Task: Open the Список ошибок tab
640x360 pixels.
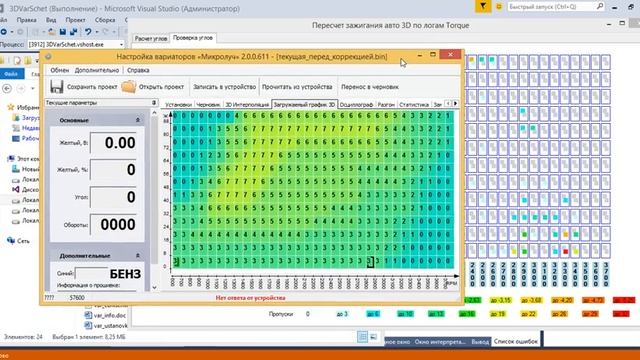Action: coord(516,341)
